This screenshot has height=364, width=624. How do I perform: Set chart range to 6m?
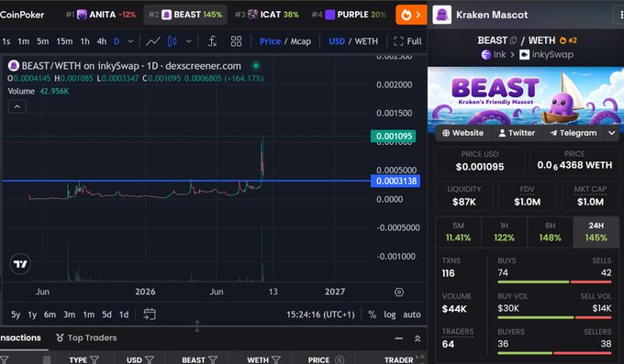pyautogui.click(x=50, y=314)
